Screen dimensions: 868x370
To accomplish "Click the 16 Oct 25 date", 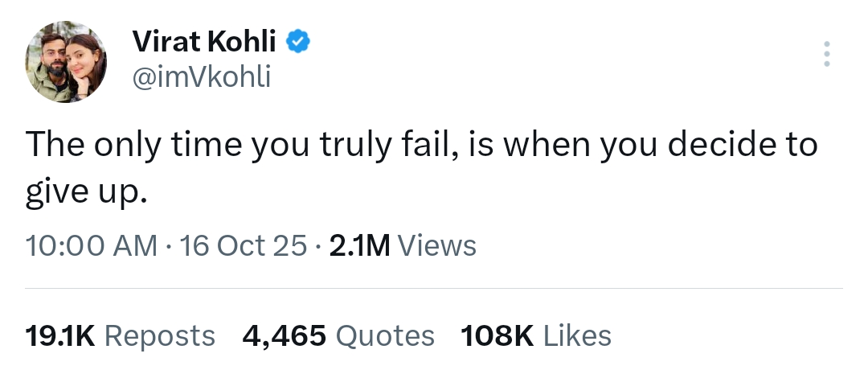I will [x=244, y=245].
